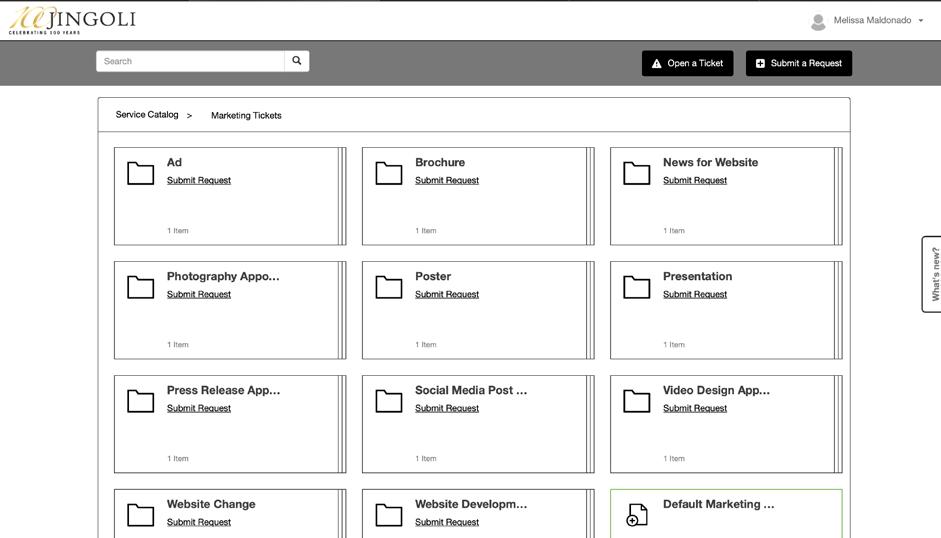
Task: Open the Website Change title
Action: (211, 504)
